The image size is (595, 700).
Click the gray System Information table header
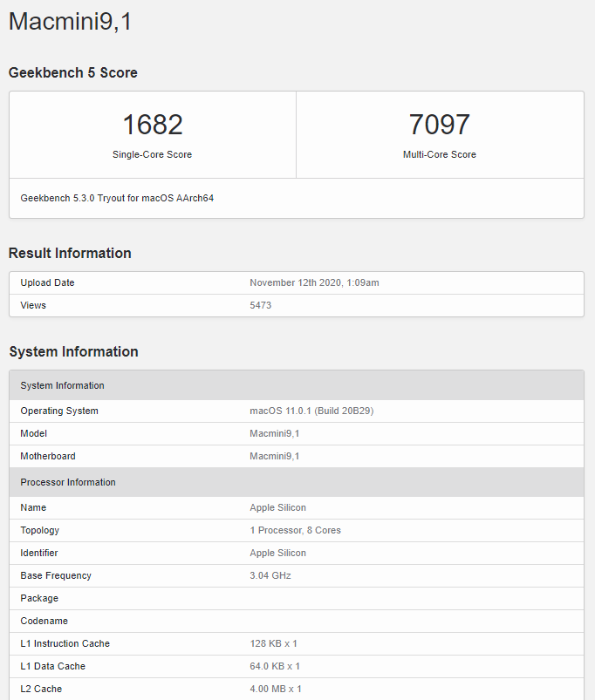click(x=297, y=385)
